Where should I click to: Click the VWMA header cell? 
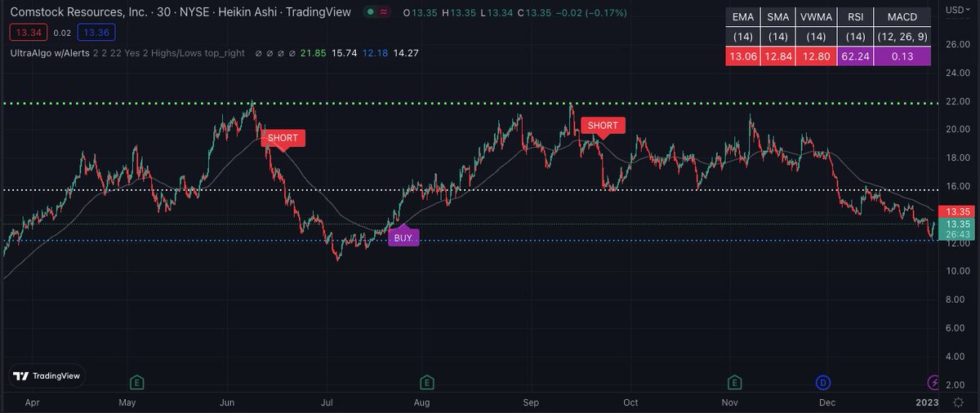[818, 17]
